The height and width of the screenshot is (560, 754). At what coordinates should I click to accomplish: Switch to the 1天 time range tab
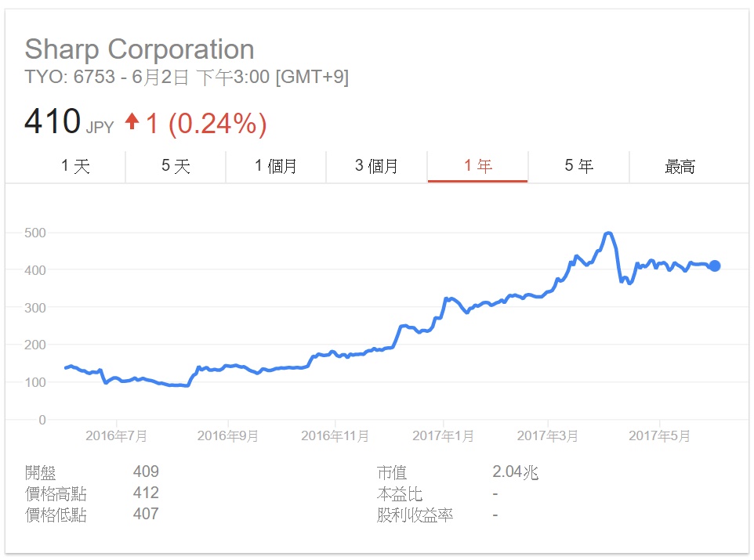click(x=75, y=166)
